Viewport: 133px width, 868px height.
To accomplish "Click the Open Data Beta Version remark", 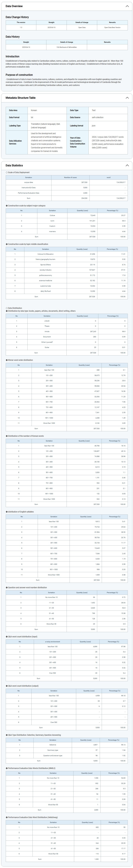I will point(112,27).
